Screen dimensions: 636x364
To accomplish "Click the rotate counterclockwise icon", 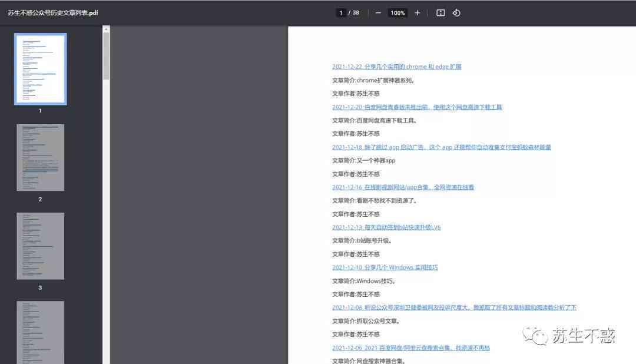I will 456,13.
